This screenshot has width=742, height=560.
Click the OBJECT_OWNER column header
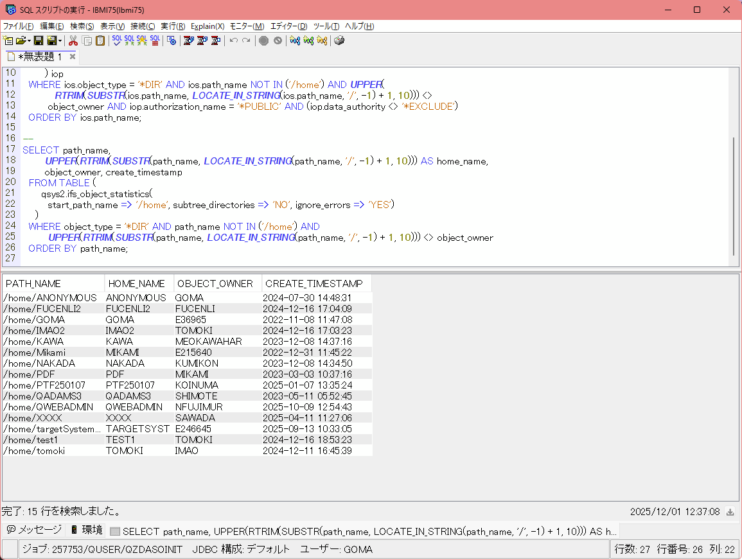218,284
